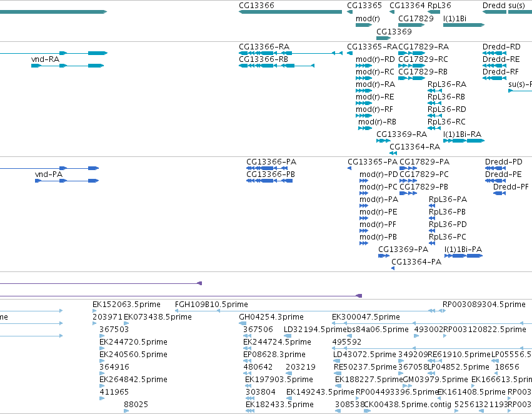Click the CG17829-RB transcript label
This screenshot has height=414, width=532.
(x=423, y=72)
